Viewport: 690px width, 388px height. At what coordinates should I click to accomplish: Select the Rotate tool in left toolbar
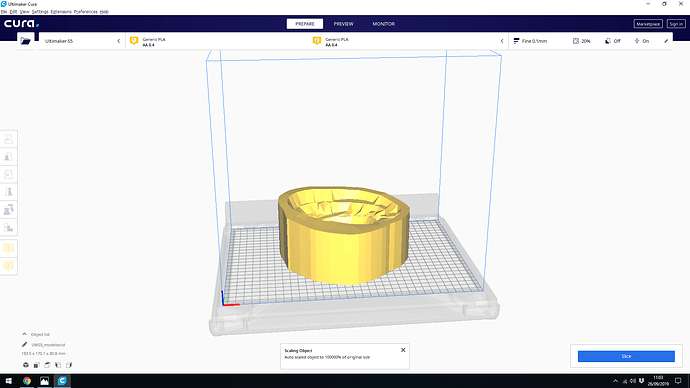(8, 174)
